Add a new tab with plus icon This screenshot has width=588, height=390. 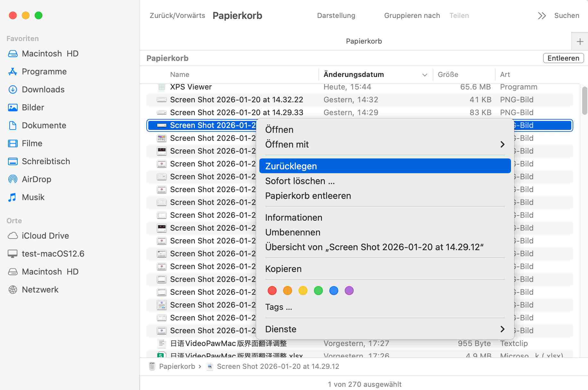point(580,41)
